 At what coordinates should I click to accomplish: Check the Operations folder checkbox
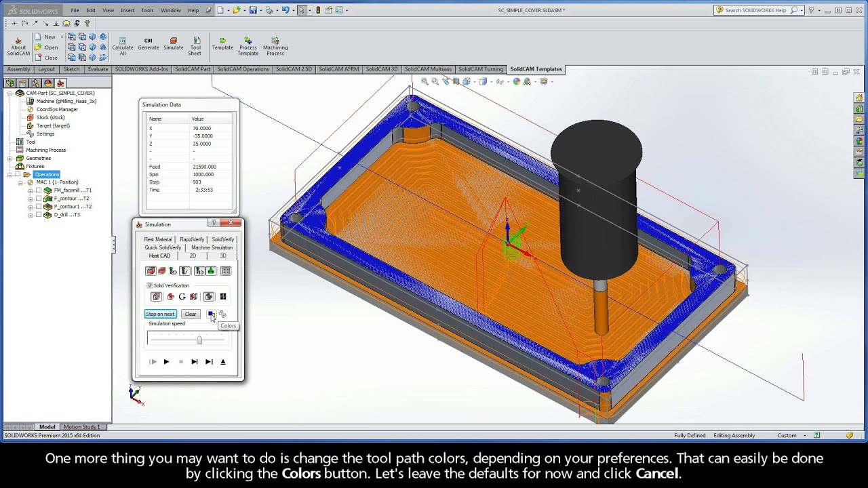pos(18,174)
